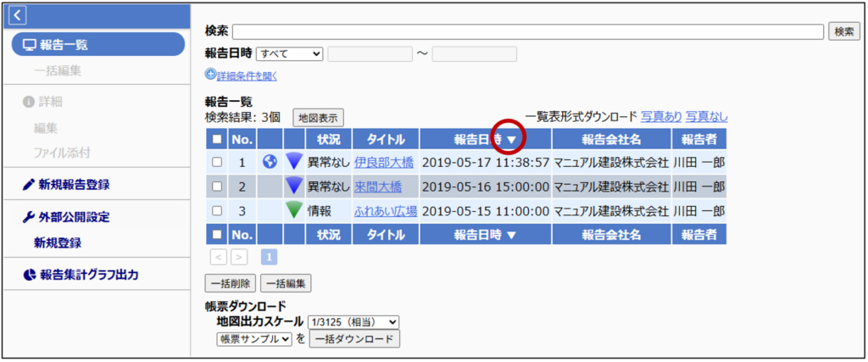Click the end date field for 報告日時

(475, 53)
